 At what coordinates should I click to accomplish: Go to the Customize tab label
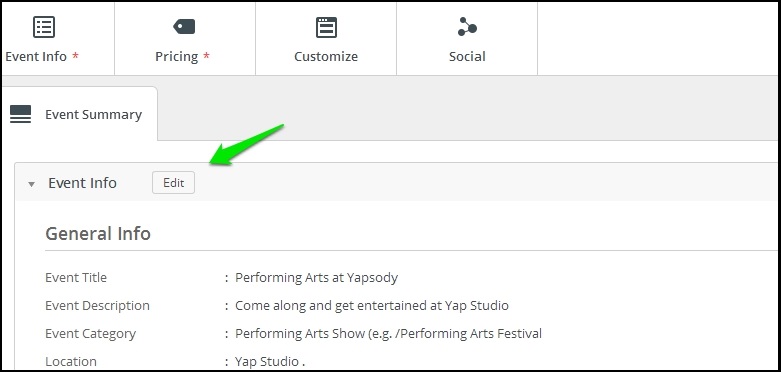[x=326, y=57]
